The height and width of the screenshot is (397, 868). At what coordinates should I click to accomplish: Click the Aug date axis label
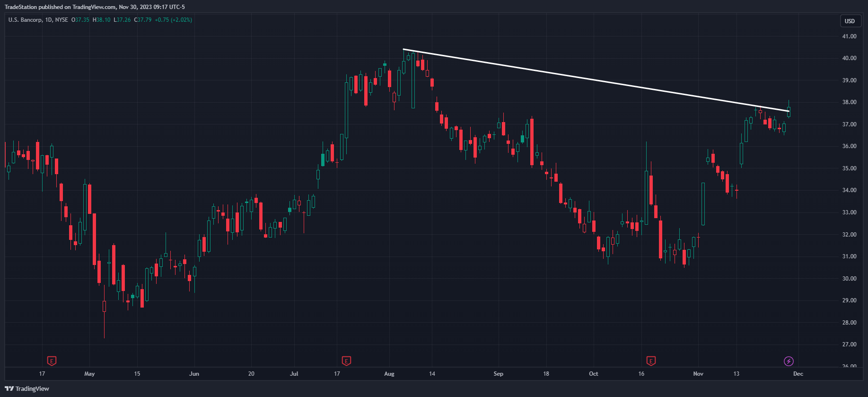(389, 374)
